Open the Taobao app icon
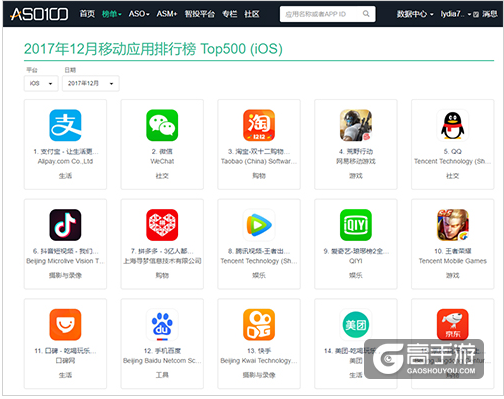Viewport: 504px width, 399px height. coord(259,125)
